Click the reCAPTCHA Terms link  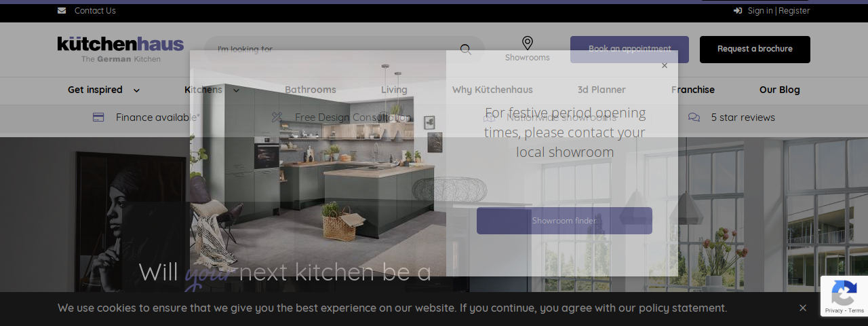856,310
